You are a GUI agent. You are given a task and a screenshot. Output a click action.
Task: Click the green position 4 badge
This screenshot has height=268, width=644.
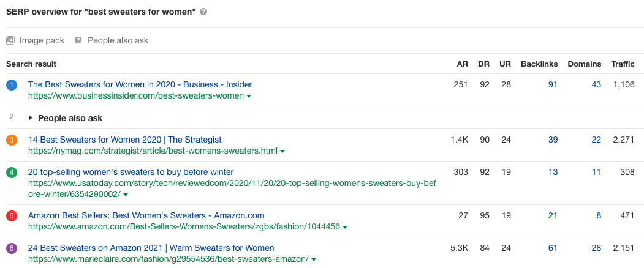click(12, 173)
